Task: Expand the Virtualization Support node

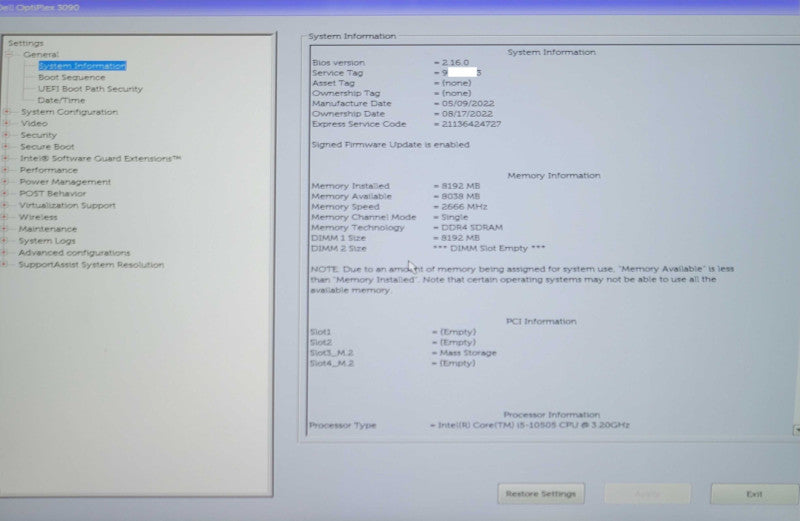Action: click(x=5, y=206)
